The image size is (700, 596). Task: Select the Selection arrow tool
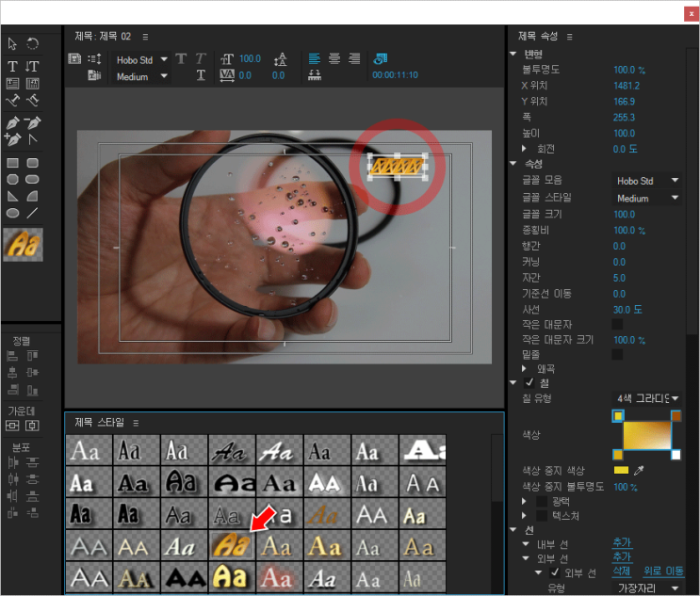pyautogui.click(x=12, y=43)
